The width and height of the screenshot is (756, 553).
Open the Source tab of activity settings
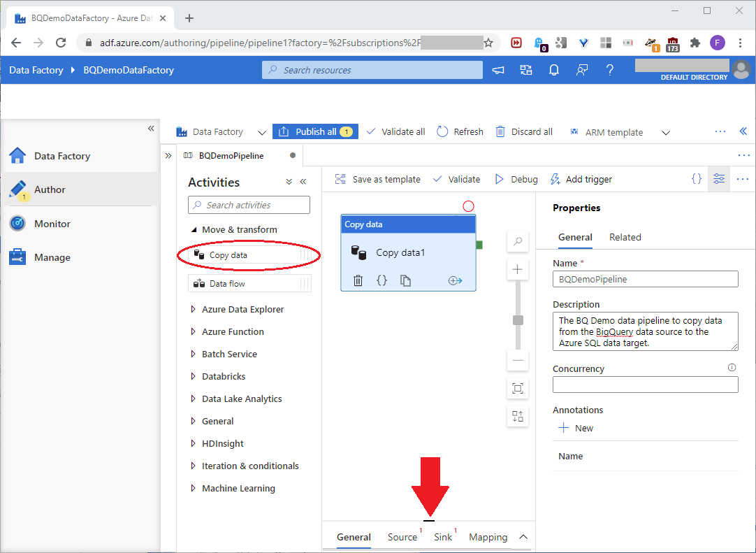402,537
